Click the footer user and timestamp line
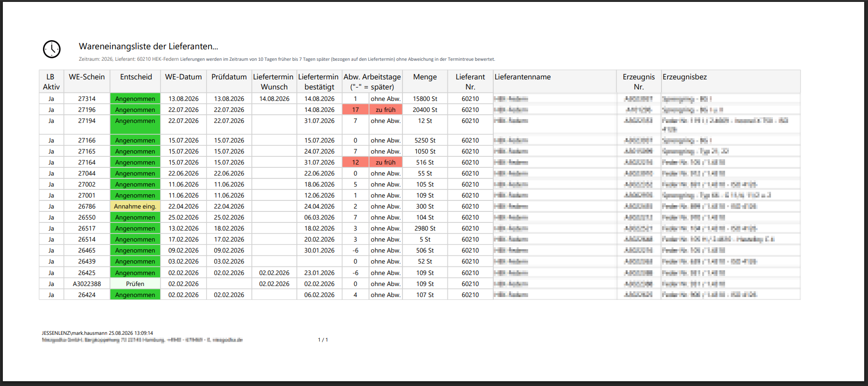This screenshot has height=386, width=868. (x=98, y=333)
